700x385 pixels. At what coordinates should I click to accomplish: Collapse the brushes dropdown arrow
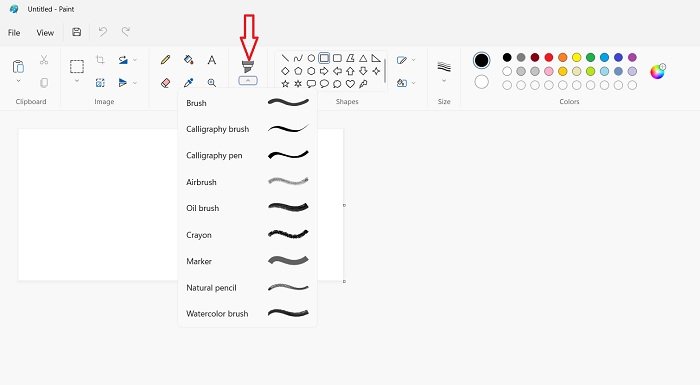[x=248, y=81]
